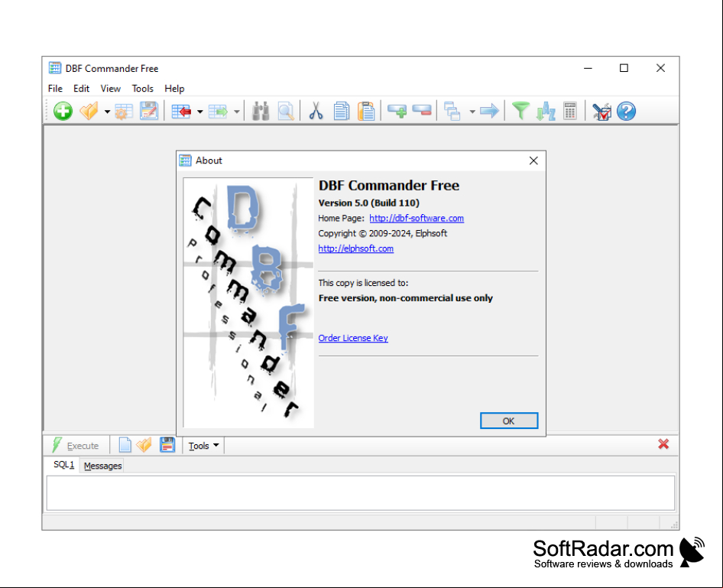The height and width of the screenshot is (588, 723).
Task: Click the A-Z Sort icon
Action: 546,111
